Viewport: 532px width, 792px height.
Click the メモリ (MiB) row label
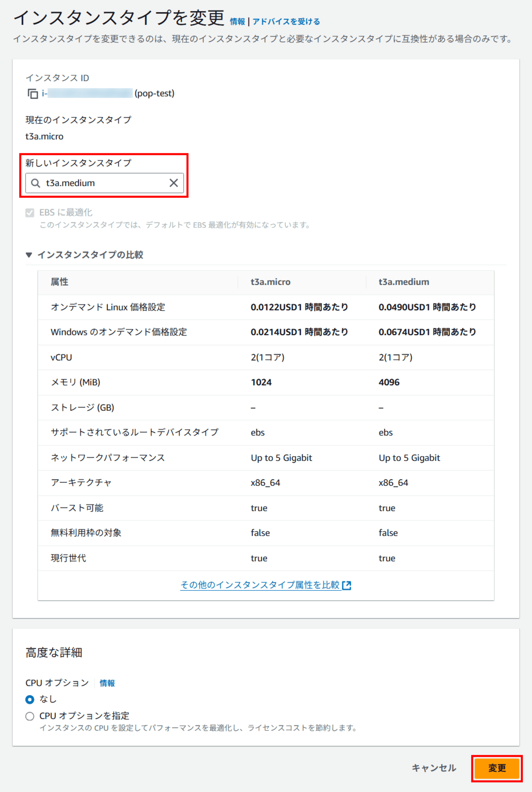pos(76,382)
